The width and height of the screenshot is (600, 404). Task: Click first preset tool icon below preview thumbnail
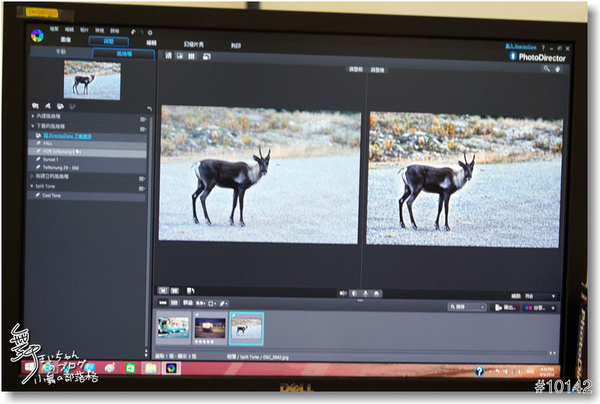pos(35,106)
